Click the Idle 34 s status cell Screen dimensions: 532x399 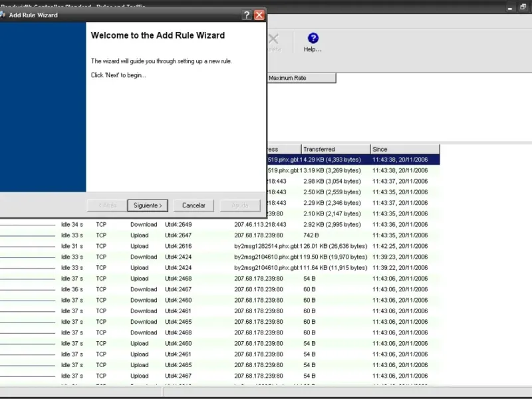[x=72, y=225]
